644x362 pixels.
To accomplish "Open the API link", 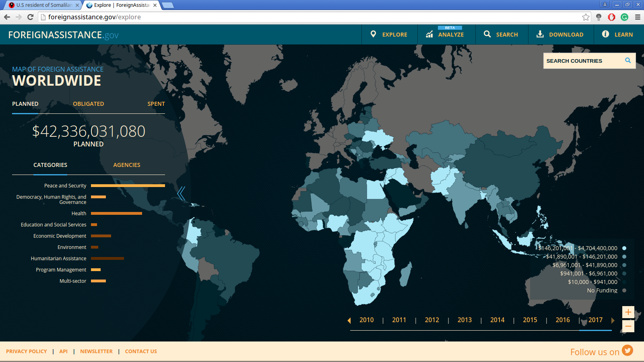I will pyautogui.click(x=64, y=351).
